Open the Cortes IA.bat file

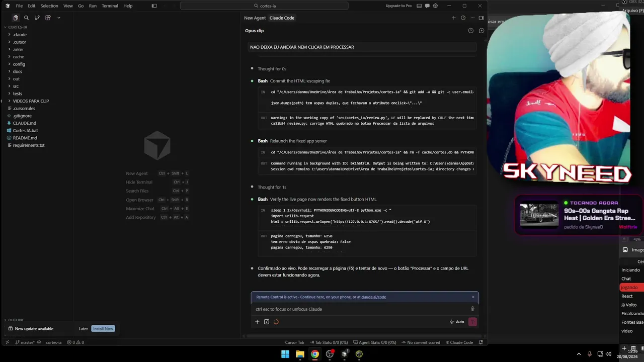pyautogui.click(x=25, y=131)
